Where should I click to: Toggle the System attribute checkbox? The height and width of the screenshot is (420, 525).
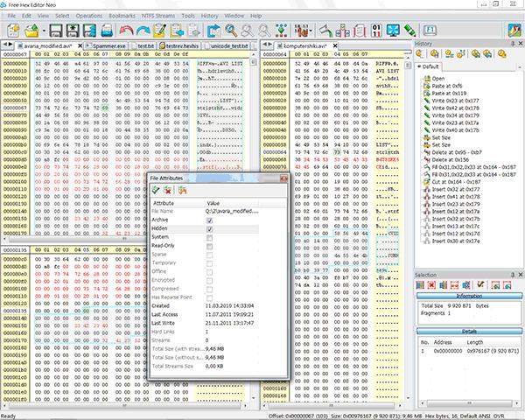[x=210, y=238]
